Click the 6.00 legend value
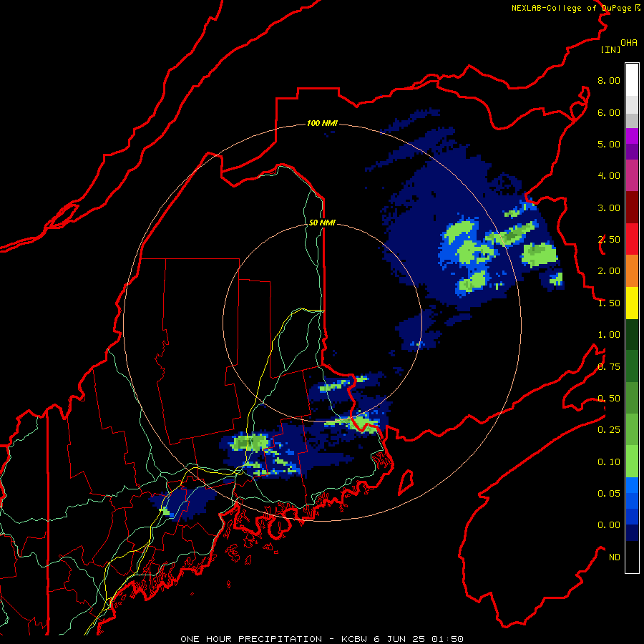 click(x=609, y=112)
